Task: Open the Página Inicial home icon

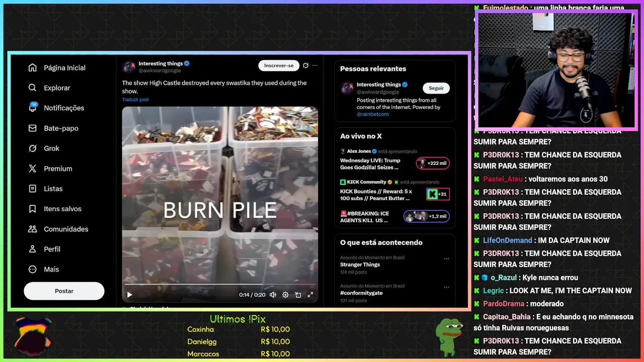Action: [x=33, y=68]
